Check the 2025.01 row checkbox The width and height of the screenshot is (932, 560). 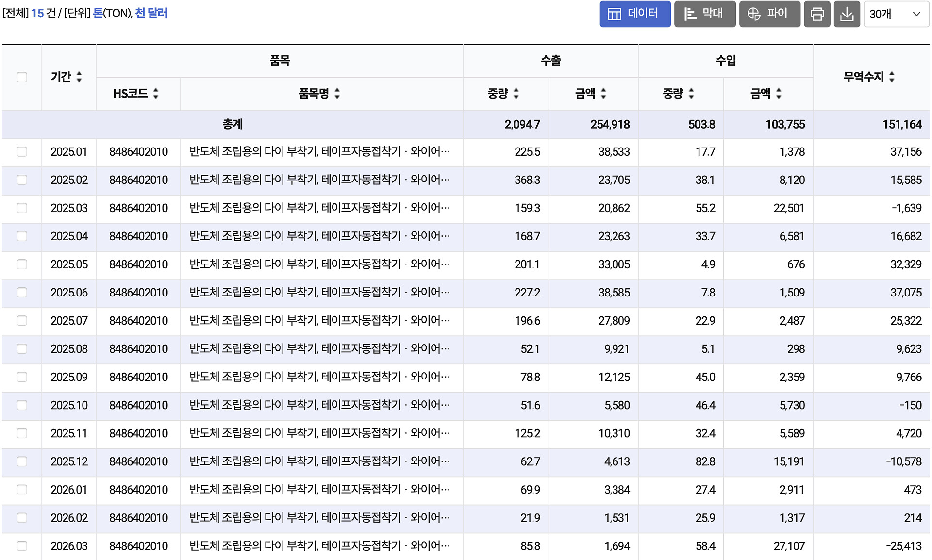[x=22, y=151]
